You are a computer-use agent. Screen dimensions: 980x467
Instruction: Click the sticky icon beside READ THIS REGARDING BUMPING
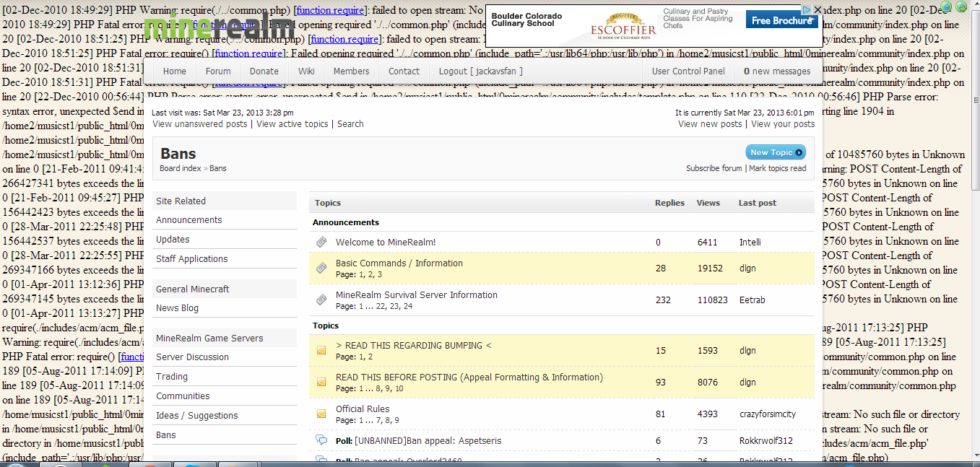coord(322,351)
